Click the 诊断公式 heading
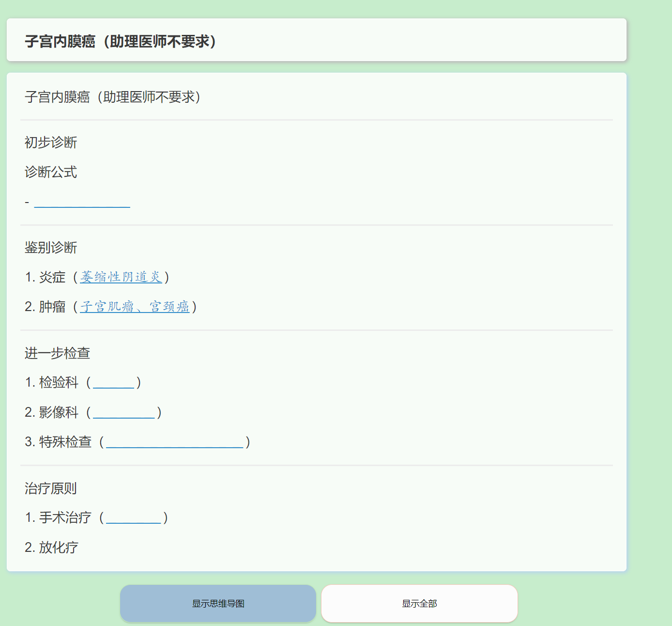Screen dimensions: 672x626 pos(51,172)
